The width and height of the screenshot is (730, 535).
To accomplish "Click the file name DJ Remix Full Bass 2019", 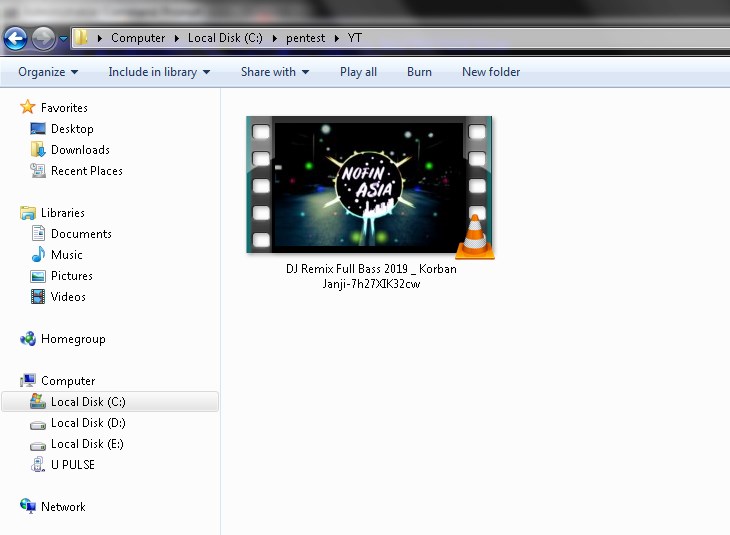I will click(x=371, y=276).
